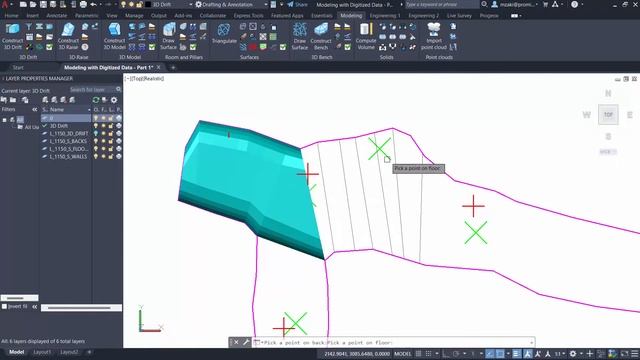Select Draw Surface in 3D Bench panel
The height and width of the screenshot is (360, 640).
click(300, 36)
